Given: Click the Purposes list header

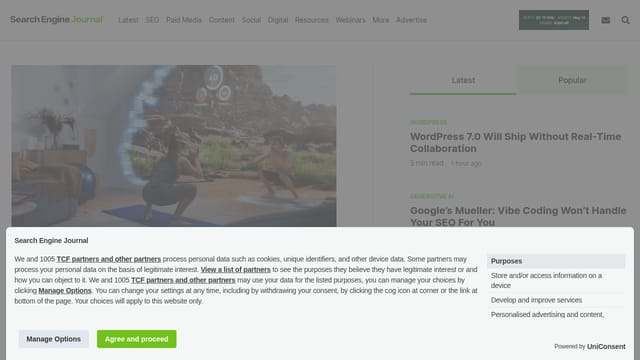Looking at the screenshot, I should pyautogui.click(x=556, y=261).
